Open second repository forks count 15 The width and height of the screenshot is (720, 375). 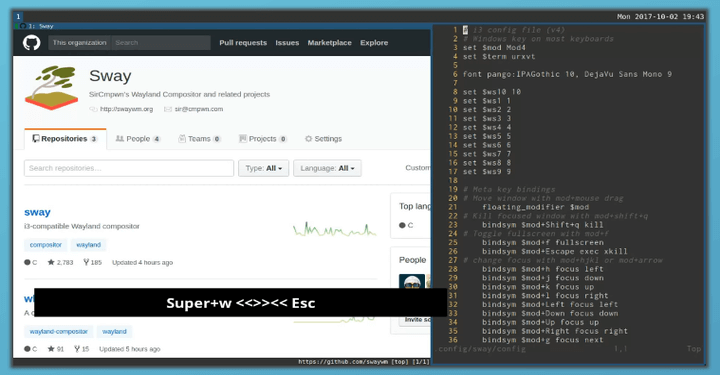coord(81,349)
